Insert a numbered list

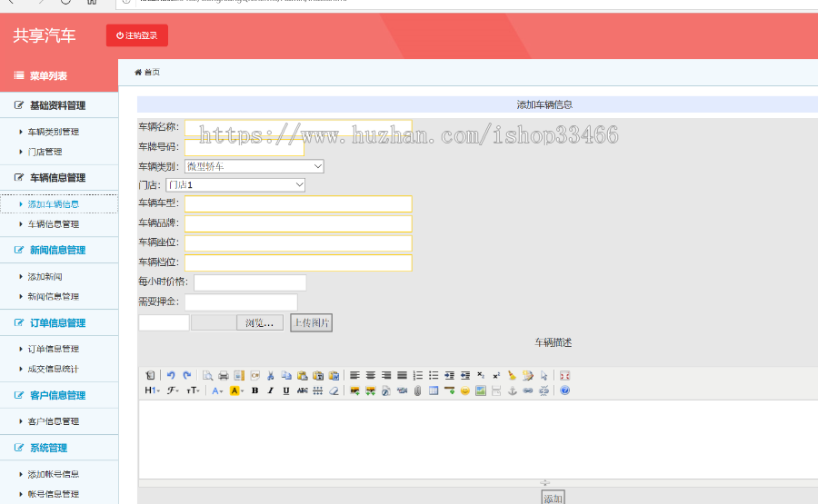(418, 375)
